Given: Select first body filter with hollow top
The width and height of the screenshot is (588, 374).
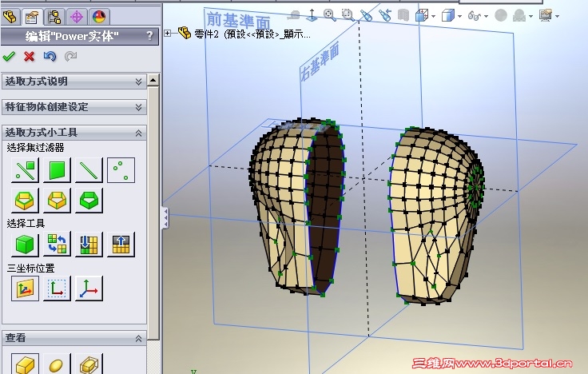Looking at the screenshot, I should 25,201.
